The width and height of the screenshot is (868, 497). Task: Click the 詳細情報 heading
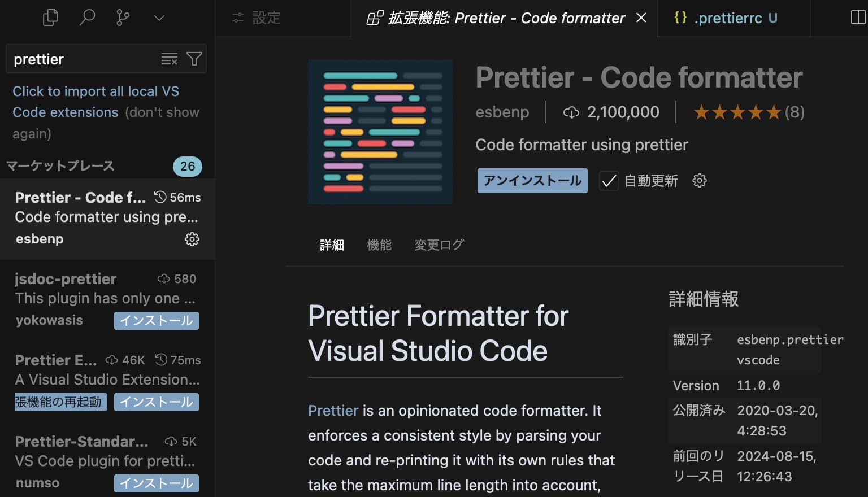pos(704,299)
